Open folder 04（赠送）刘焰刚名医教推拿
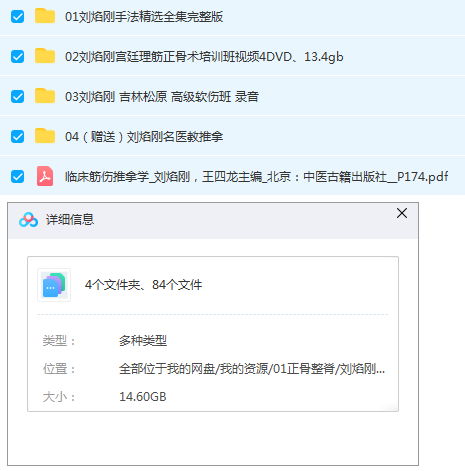Image resolution: width=465 pixels, height=471 pixels. coord(144,137)
